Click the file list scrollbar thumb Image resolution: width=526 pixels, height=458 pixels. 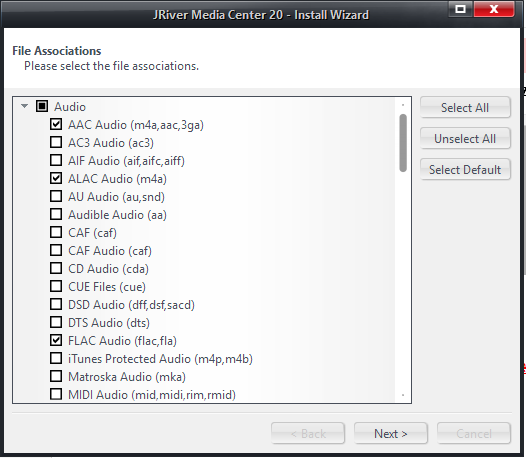(x=403, y=143)
